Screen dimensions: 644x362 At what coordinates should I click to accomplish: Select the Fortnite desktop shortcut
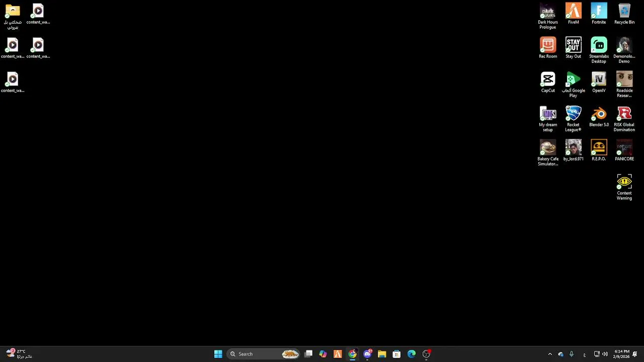click(x=599, y=14)
